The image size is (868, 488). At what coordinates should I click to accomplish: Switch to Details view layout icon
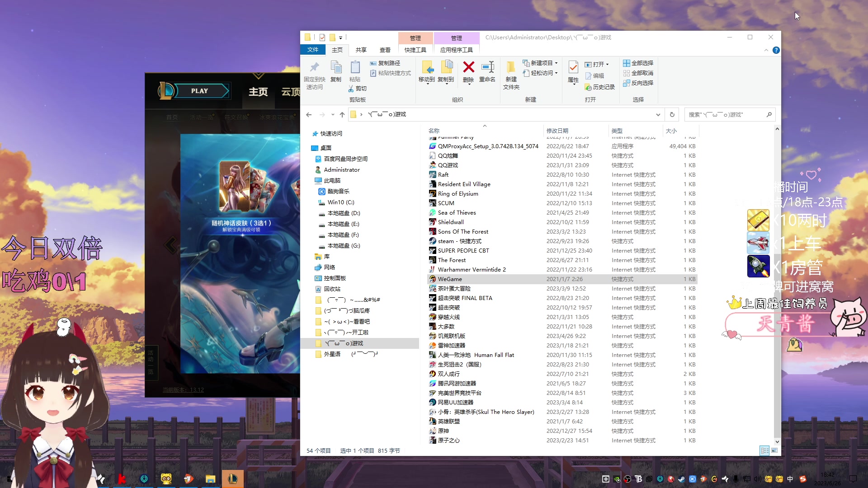pos(764,450)
